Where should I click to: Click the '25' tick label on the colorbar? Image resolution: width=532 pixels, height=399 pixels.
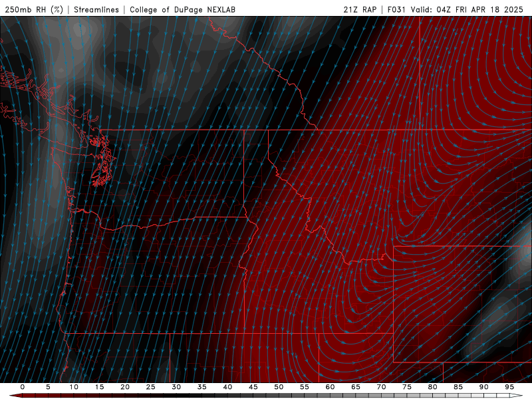pos(151,387)
